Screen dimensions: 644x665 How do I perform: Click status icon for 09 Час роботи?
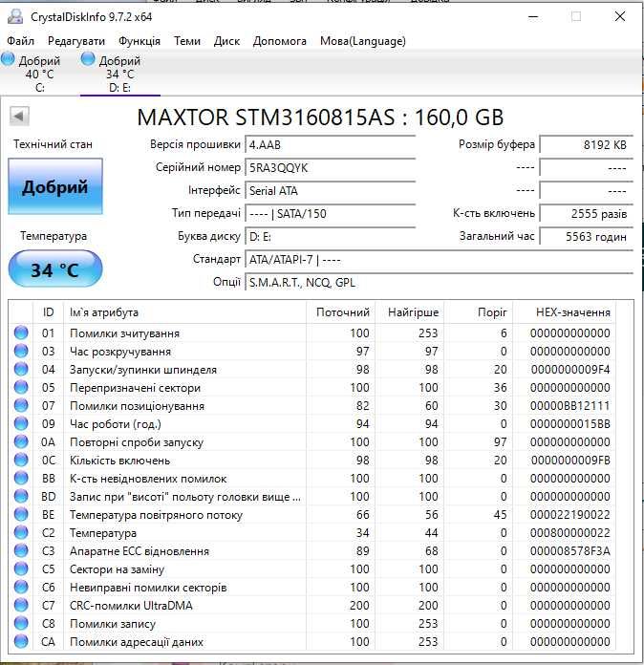coord(21,423)
